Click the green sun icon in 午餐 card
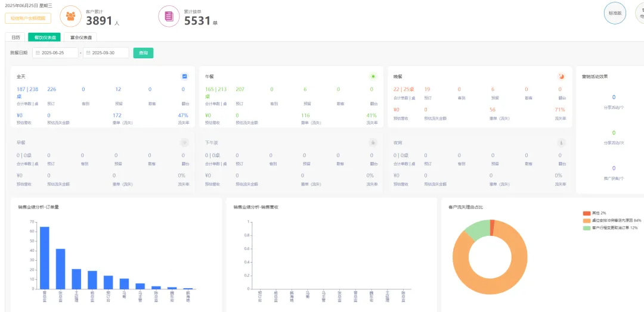The height and width of the screenshot is (312, 644). point(373,77)
